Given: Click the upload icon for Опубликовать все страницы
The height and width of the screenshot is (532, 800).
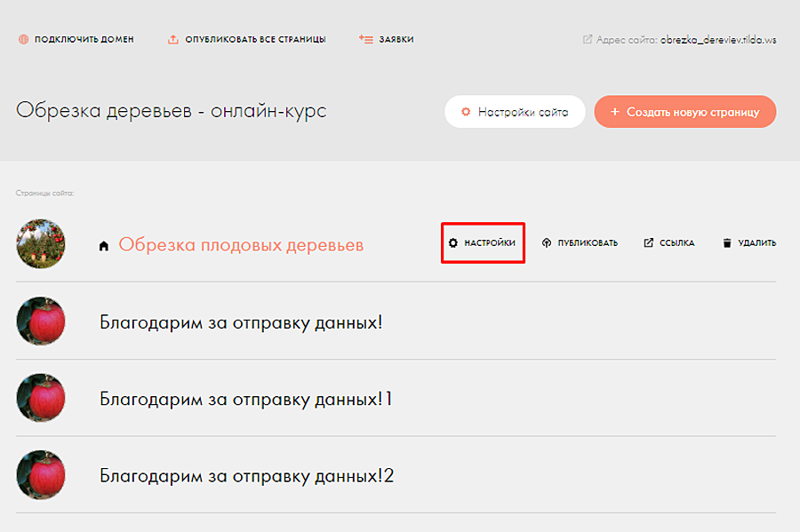Looking at the screenshot, I should click(173, 40).
